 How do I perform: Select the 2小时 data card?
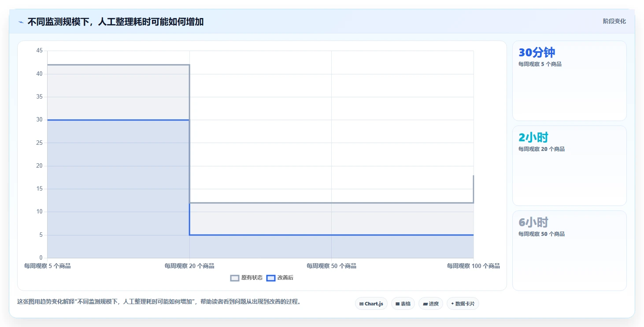tap(569, 165)
